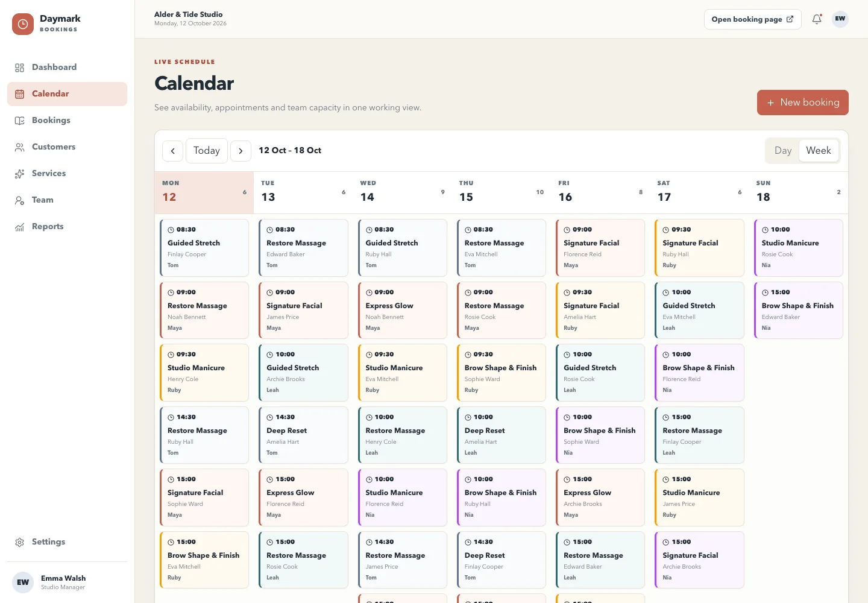Click the external link icon on Open booking page
Screen dimensions: 868x603
[790, 19]
